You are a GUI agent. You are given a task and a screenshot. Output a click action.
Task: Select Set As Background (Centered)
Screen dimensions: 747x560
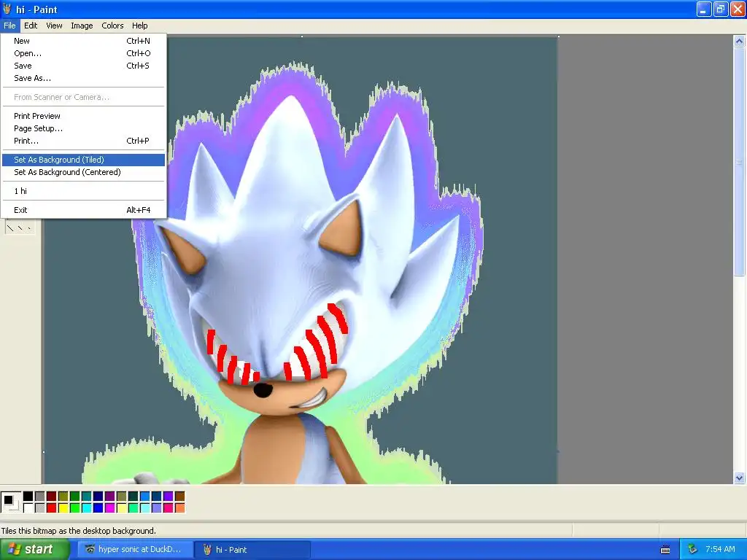(83, 172)
